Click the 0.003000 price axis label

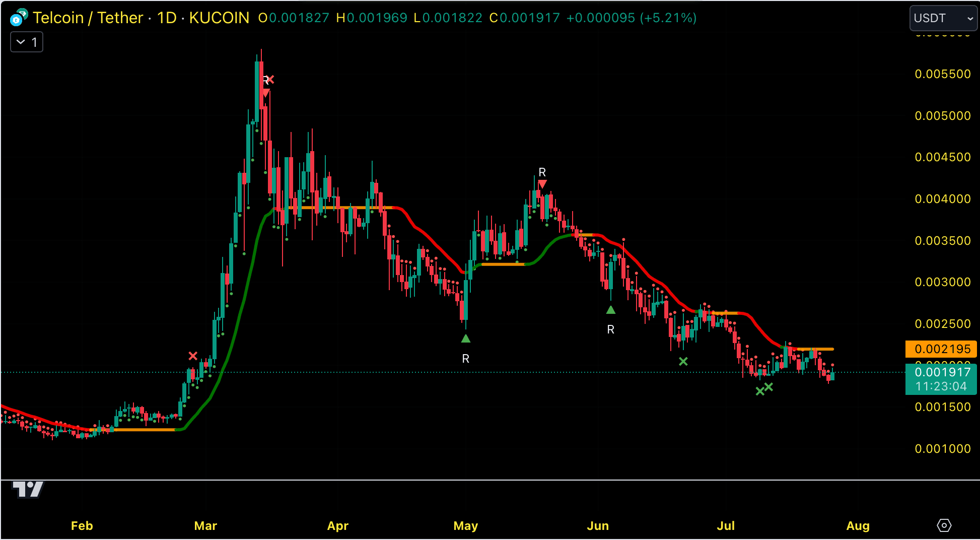(x=943, y=282)
